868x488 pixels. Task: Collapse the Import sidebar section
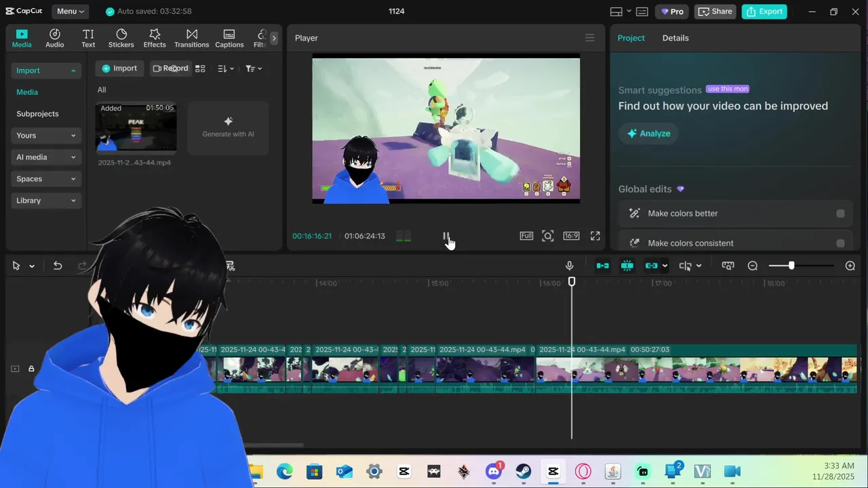coord(46,70)
